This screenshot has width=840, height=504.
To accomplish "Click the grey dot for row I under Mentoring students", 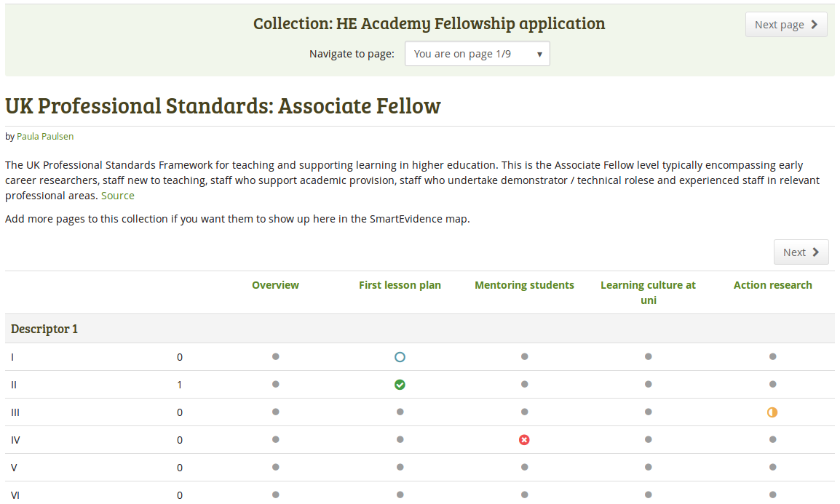I will click(525, 356).
